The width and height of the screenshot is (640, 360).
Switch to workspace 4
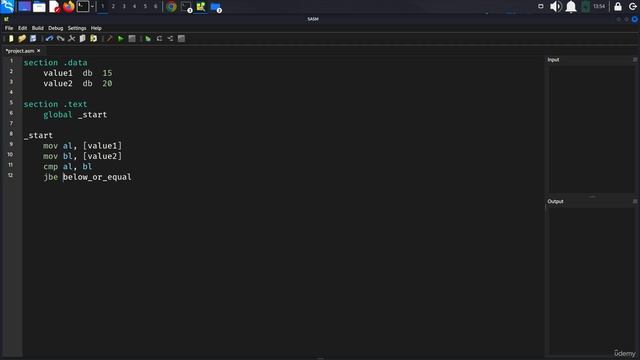[x=134, y=7]
